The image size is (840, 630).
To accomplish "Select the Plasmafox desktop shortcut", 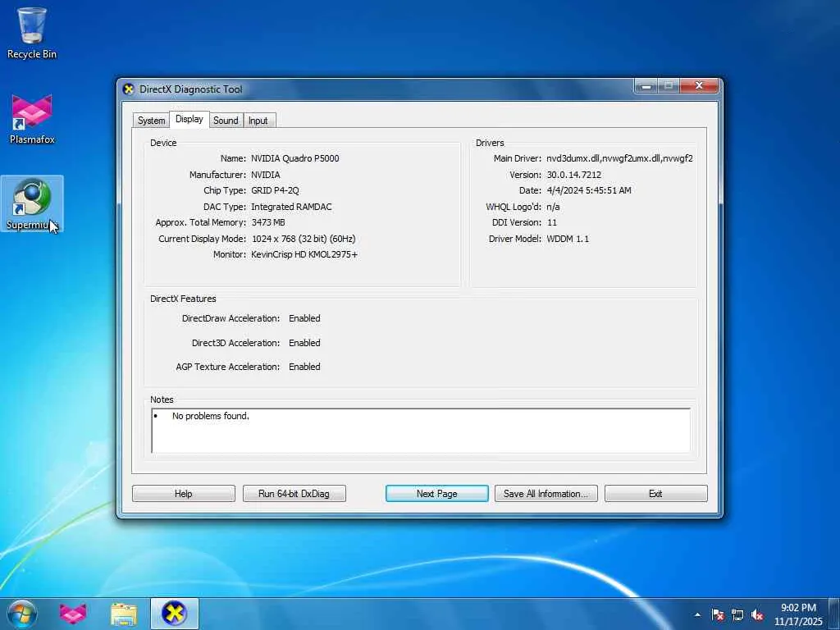I will tap(32, 120).
